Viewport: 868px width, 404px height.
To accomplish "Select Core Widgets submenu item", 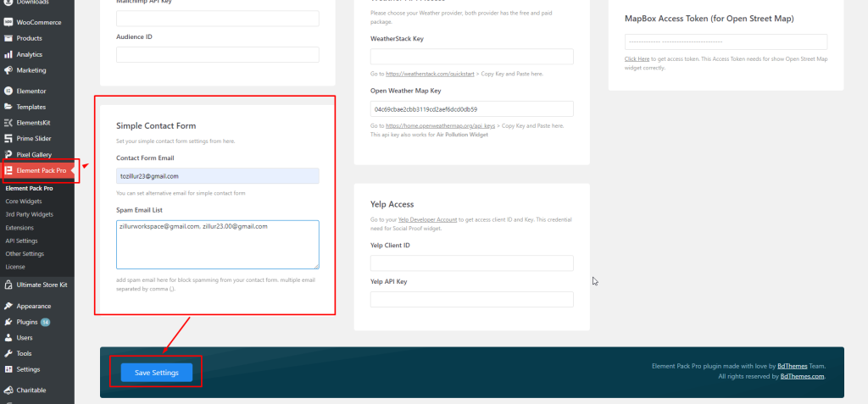I will [x=23, y=202].
